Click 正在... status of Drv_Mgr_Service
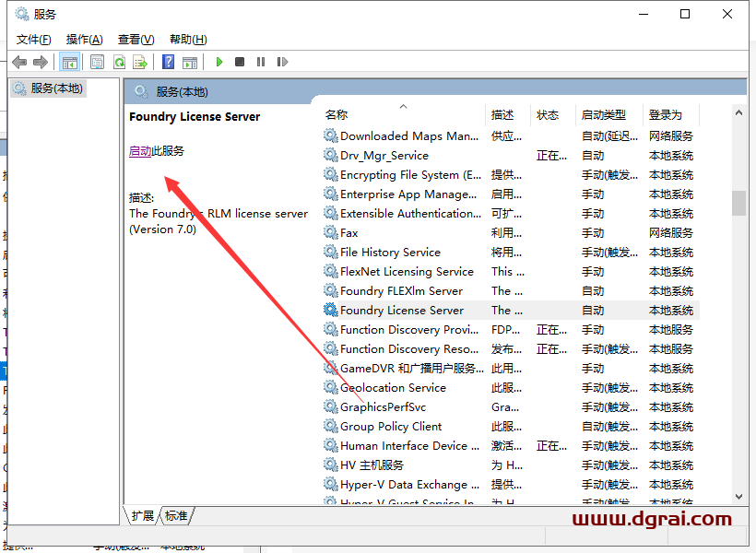This screenshot has width=756, height=553. click(x=551, y=155)
